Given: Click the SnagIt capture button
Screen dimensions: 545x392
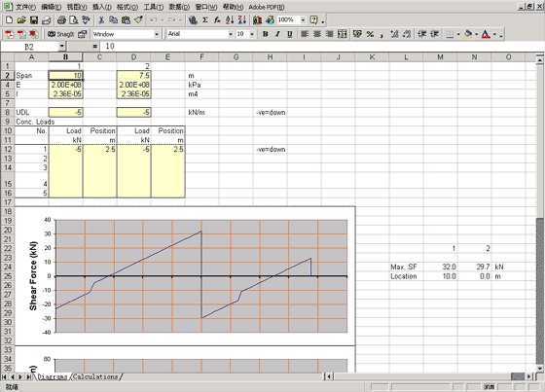Looking at the screenshot, I should click(60, 34).
